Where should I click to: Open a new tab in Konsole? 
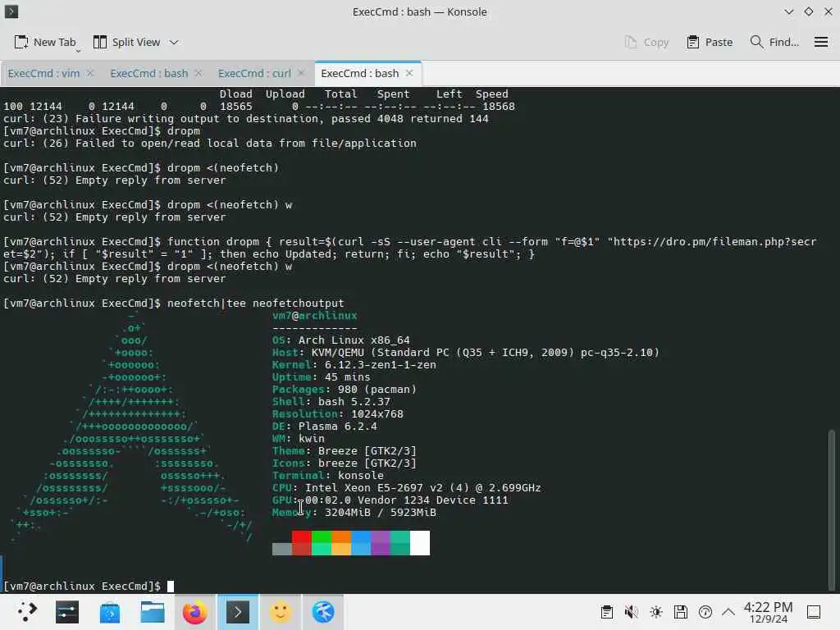click(45, 43)
